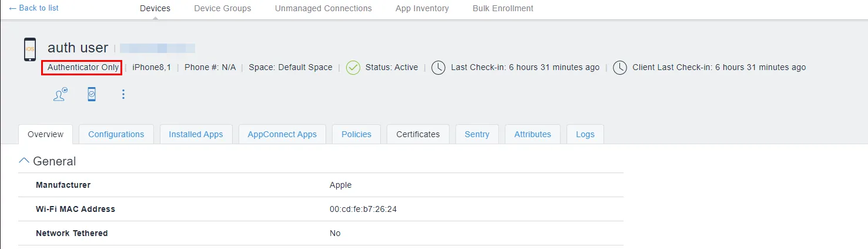Open the Policies tab

coord(356,134)
